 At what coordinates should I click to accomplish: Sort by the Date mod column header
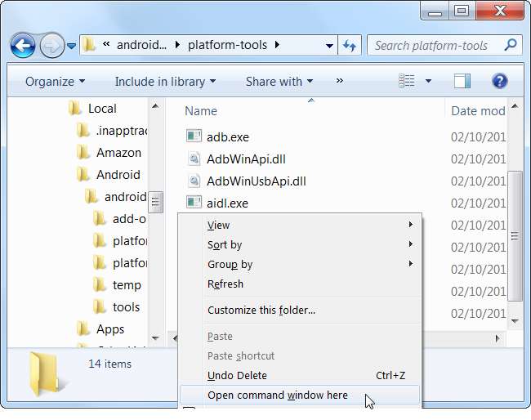click(x=478, y=111)
